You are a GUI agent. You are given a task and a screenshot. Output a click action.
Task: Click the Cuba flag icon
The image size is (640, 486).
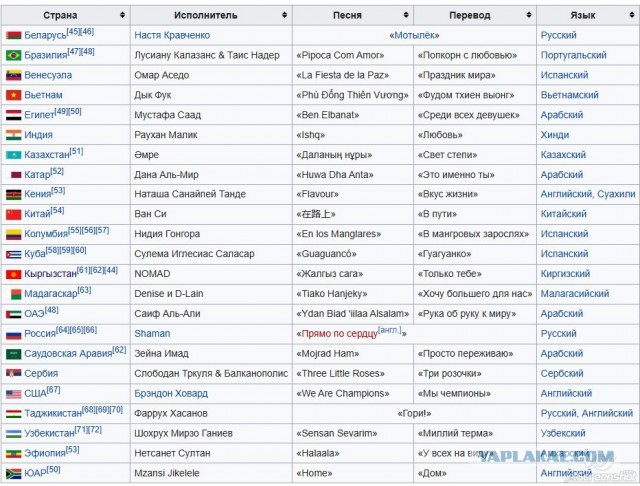pos(13,254)
